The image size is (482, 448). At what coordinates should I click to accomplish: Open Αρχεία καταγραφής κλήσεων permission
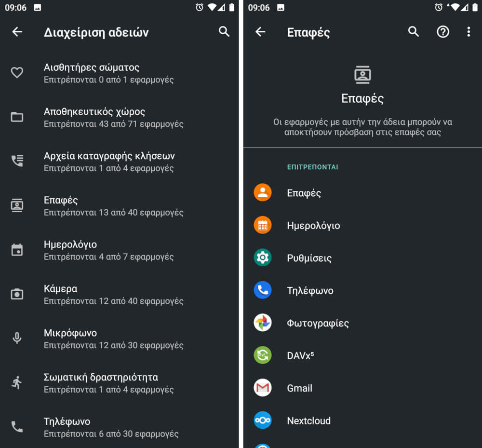[x=119, y=162]
